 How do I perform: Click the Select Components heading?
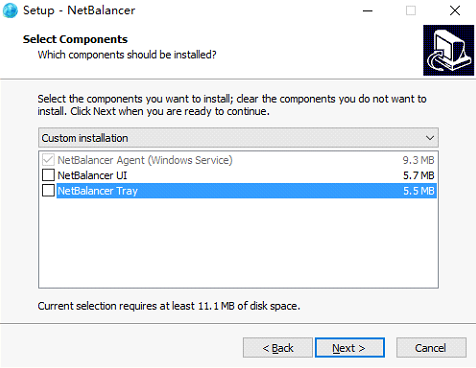(75, 39)
